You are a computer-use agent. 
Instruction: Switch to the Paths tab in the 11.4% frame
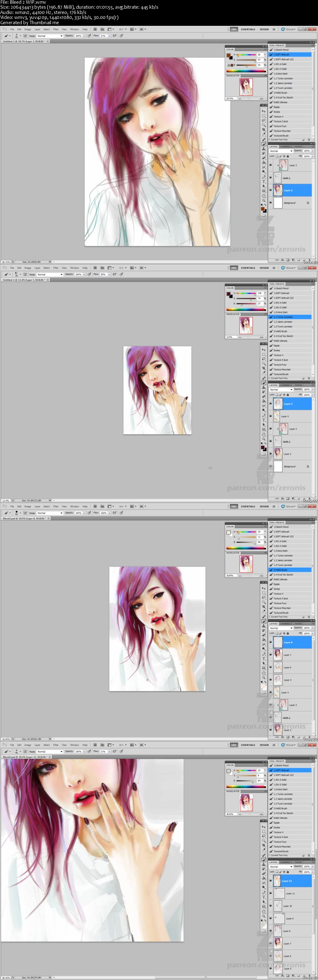tap(298, 385)
